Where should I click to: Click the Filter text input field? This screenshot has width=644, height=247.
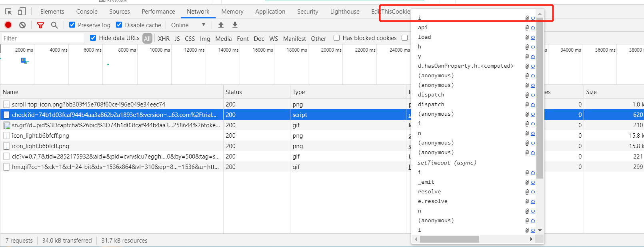click(42, 38)
